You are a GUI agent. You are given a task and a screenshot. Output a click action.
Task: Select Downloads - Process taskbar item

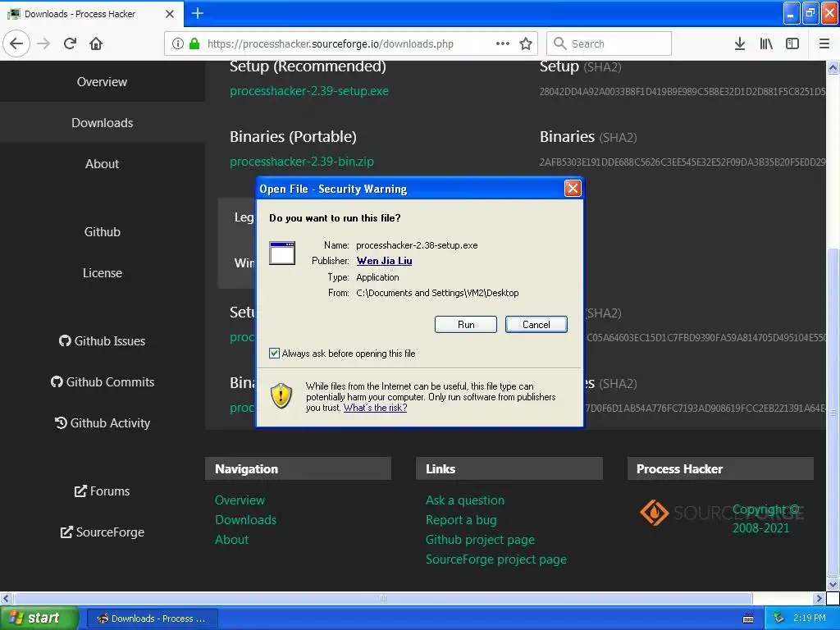click(152, 619)
